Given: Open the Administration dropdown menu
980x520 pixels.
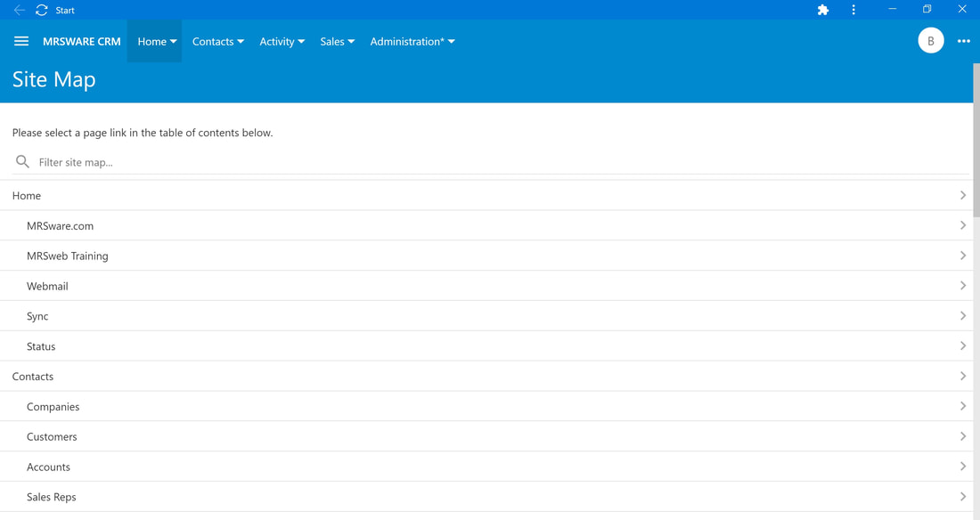Looking at the screenshot, I should (412, 41).
